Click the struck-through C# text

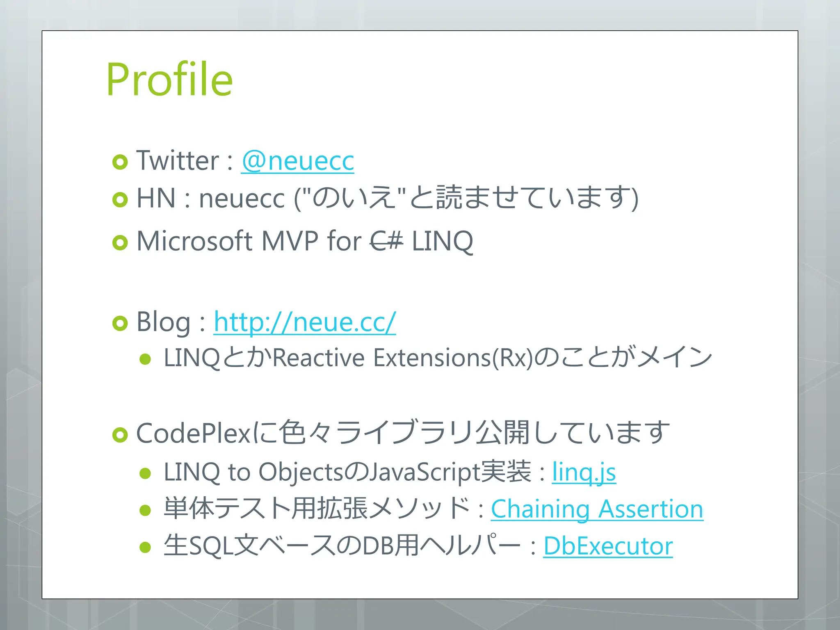386,241
